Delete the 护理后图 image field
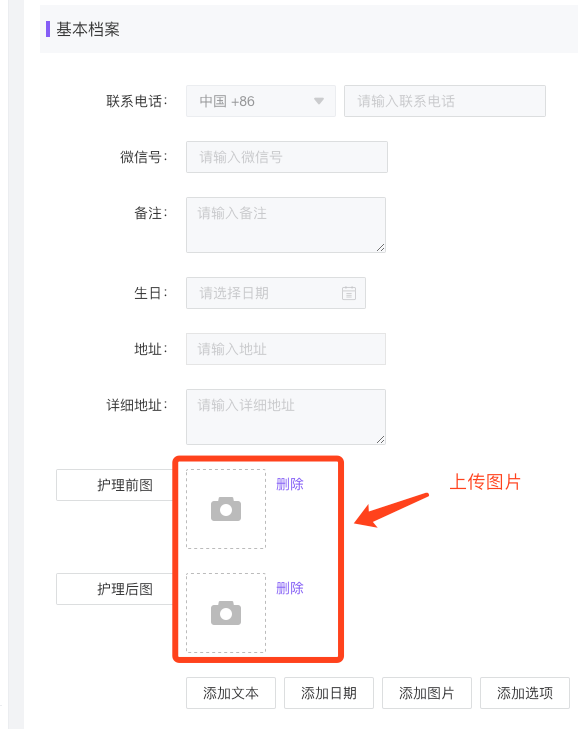This screenshot has height=729, width=578. 290,588
